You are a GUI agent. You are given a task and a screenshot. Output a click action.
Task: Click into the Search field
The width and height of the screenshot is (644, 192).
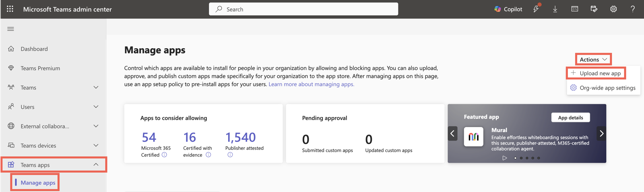click(303, 9)
